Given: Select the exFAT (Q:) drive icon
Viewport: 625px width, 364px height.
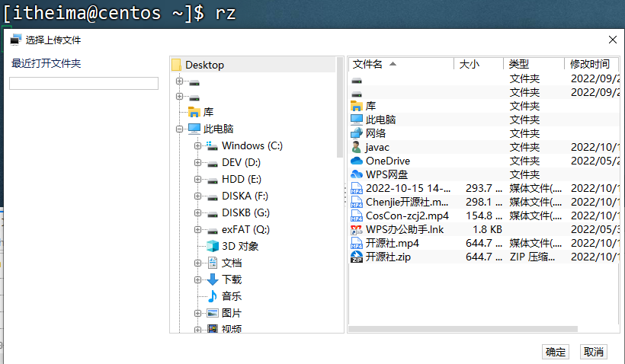Looking at the screenshot, I should (x=213, y=230).
